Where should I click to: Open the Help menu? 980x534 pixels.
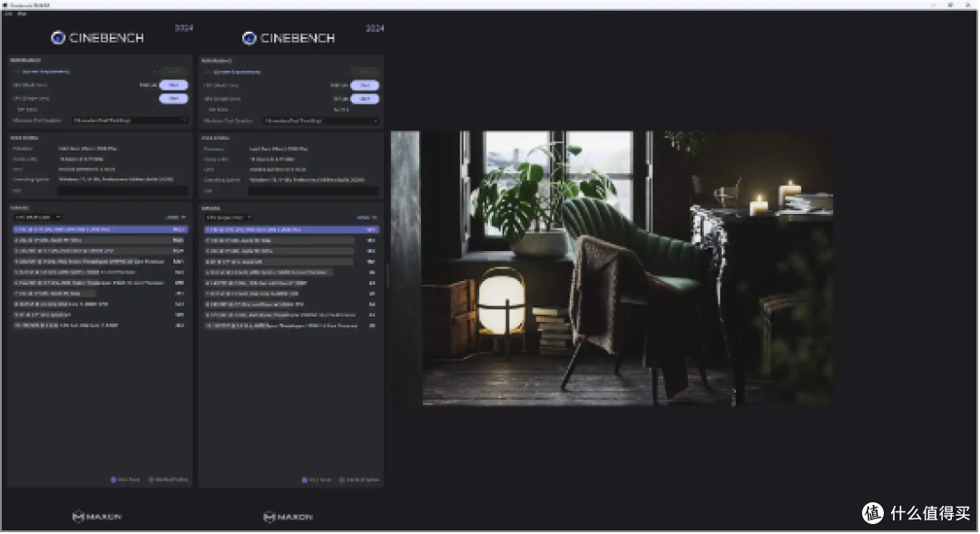click(22, 14)
